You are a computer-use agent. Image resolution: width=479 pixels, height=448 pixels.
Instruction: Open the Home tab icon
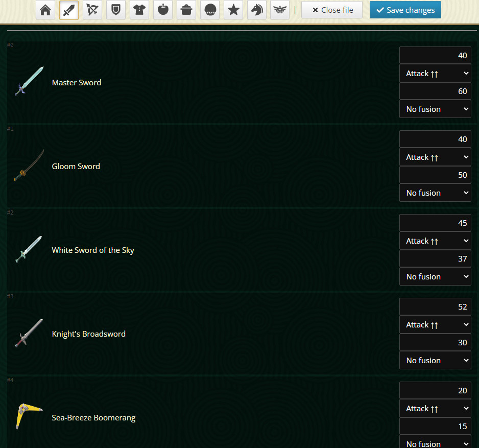point(45,10)
